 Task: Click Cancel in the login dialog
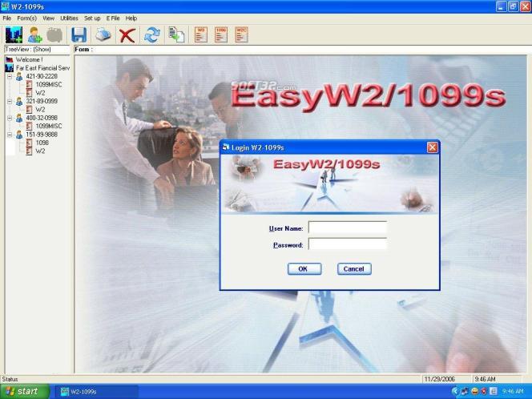[354, 269]
